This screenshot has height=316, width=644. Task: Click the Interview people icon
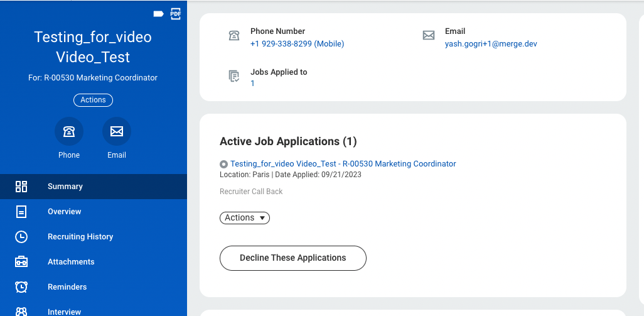[21, 311]
